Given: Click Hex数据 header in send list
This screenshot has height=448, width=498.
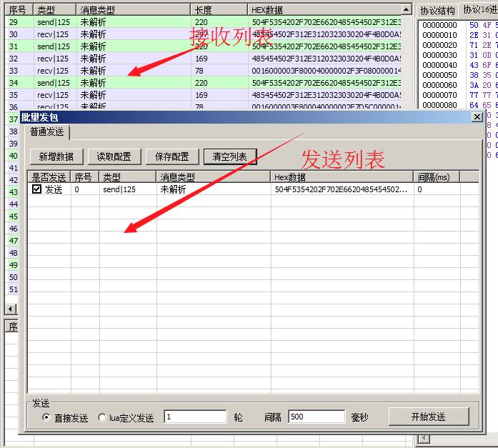Looking at the screenshot, I should coord(342,177).
